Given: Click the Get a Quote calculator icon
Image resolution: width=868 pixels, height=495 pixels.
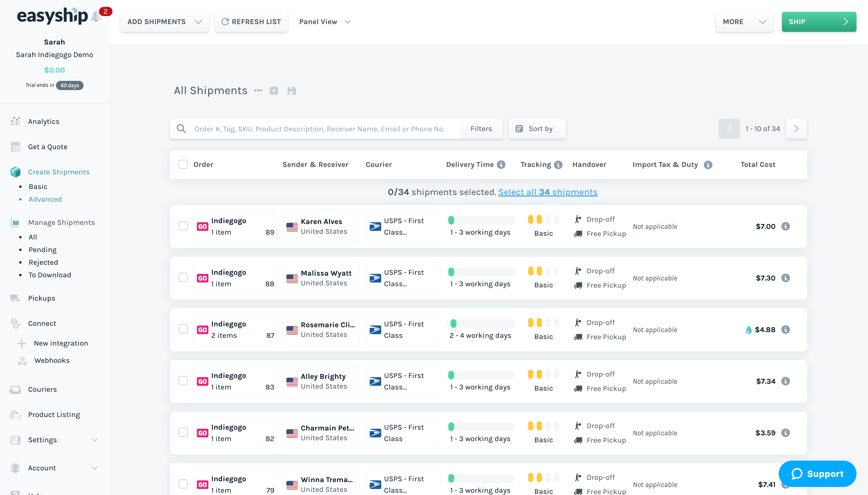Looking at the screenshot, I should point(15,147).
